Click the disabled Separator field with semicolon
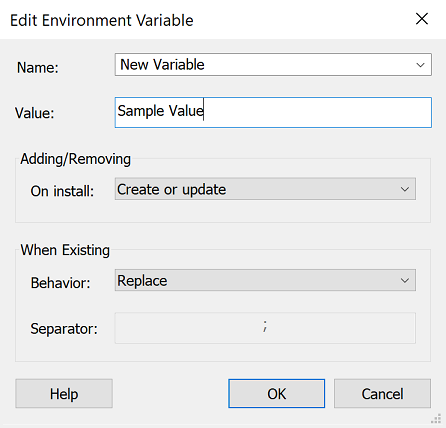This screenshot has width=446, height=428. click(265, 328)
